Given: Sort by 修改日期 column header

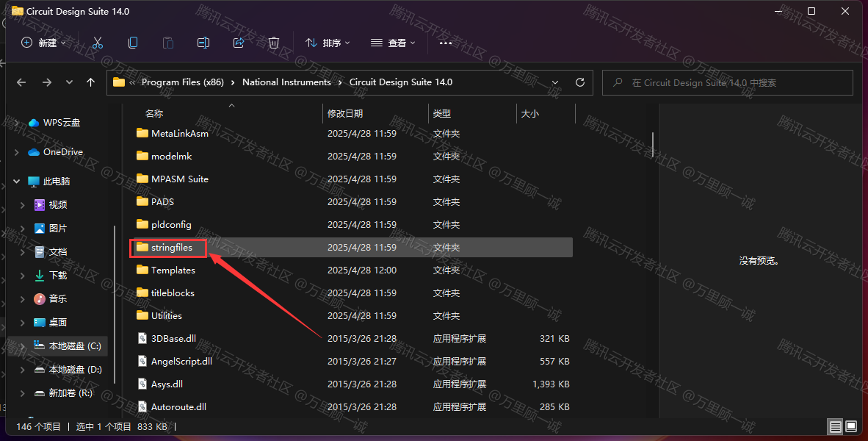Looking at the screenshot, I should coord(345,114).
